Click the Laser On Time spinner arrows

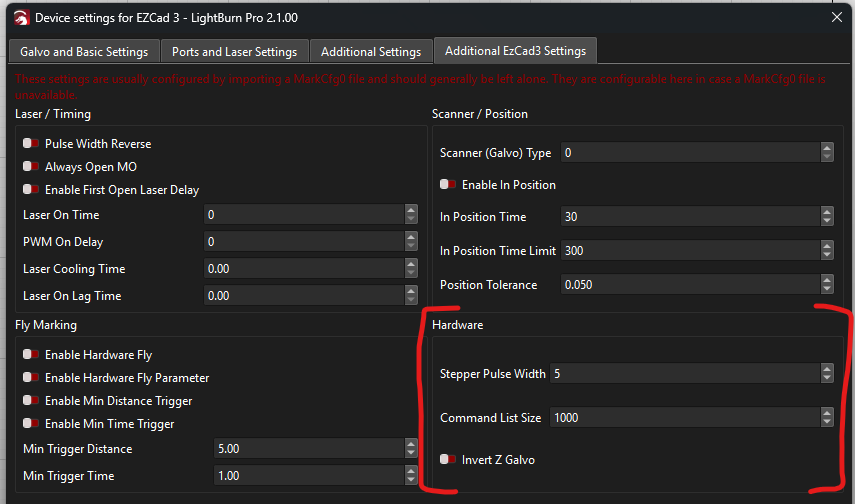coord(411,214)
